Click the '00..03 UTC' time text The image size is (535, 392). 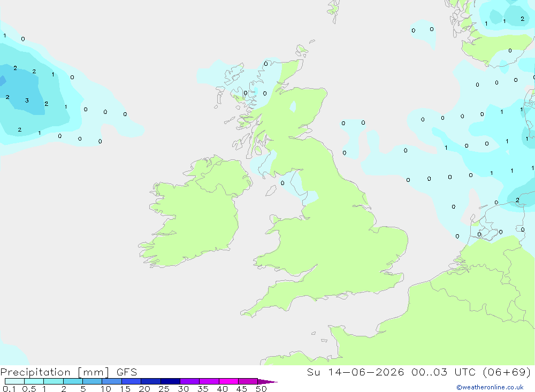pos(444,372)
